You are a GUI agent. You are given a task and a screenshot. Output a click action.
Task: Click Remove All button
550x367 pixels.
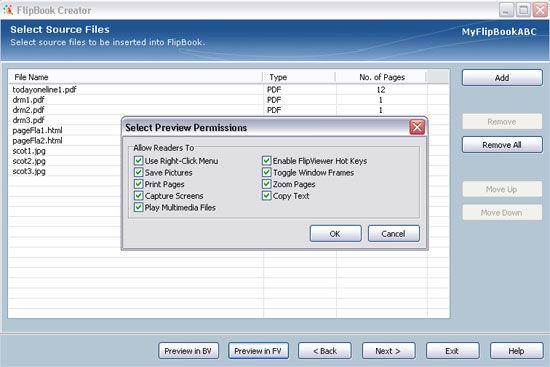pos(502,145)
